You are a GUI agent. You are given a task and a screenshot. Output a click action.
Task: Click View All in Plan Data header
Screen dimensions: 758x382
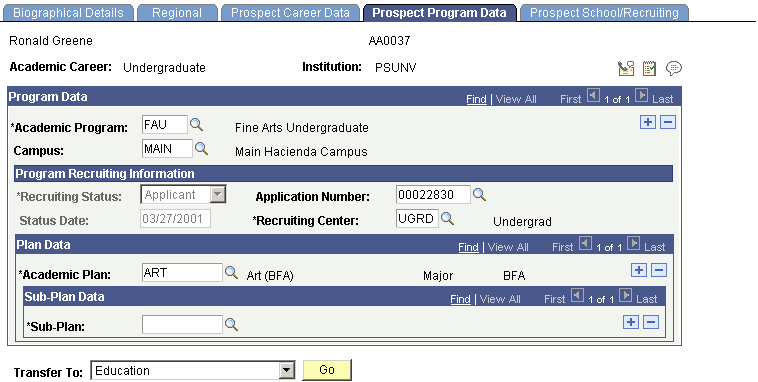point(508,247)
